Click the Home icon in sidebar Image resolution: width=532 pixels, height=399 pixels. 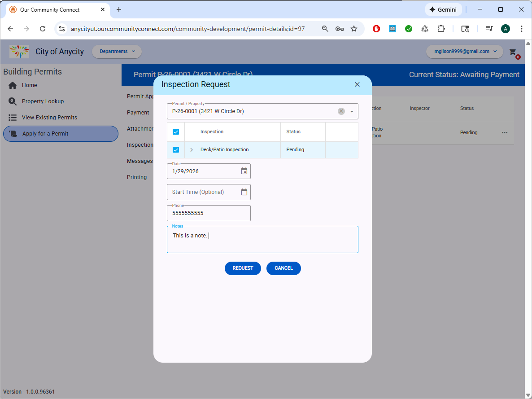click(x=13, y=85)
